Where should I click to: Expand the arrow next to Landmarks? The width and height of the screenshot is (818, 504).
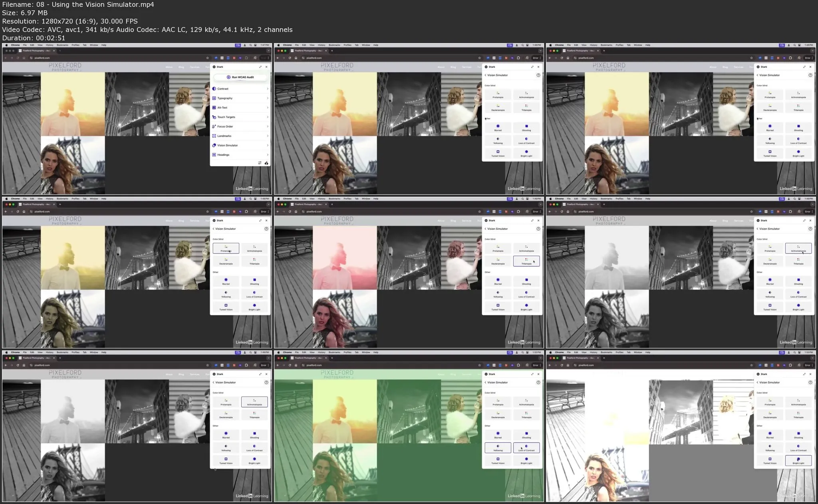click(268, 136)
